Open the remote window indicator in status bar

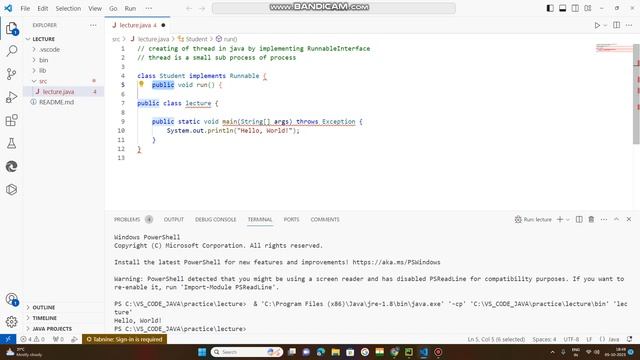pos(8,339)
